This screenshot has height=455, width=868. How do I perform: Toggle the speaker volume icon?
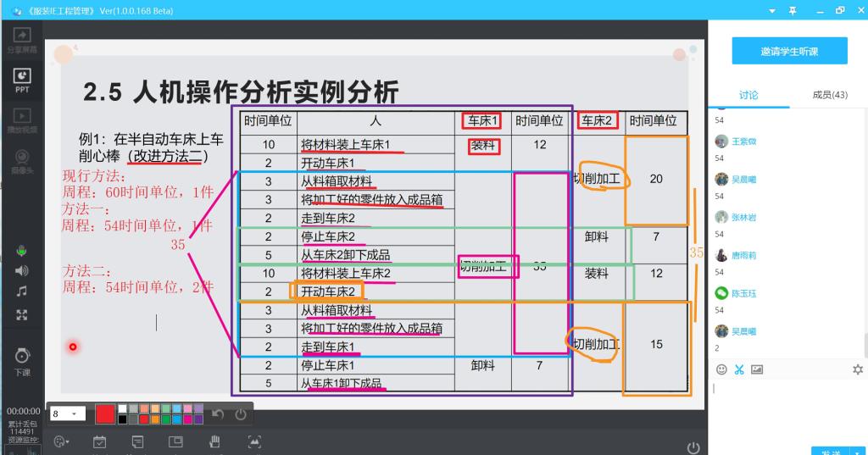[22, 270]
